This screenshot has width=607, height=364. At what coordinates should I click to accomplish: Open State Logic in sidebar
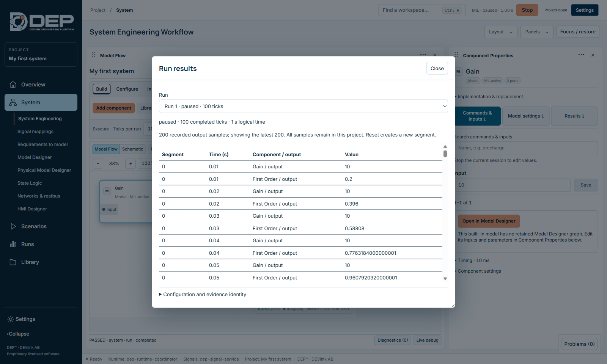click(x=30, y=183)
